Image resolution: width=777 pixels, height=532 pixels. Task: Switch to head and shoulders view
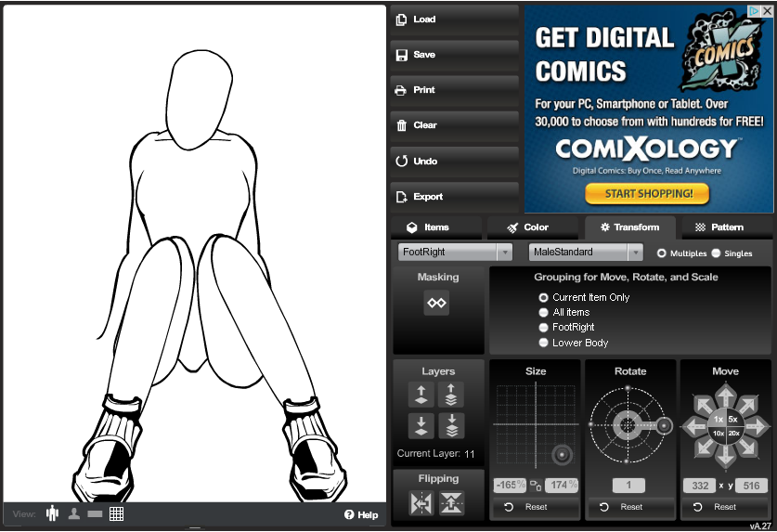pyautogui.click(x=74, y=513)
